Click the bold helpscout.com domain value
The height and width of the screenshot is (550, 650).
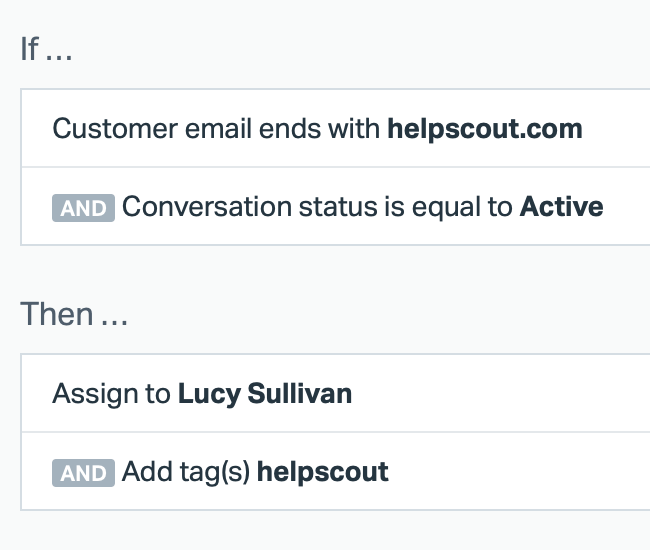[x=484, y=129]
